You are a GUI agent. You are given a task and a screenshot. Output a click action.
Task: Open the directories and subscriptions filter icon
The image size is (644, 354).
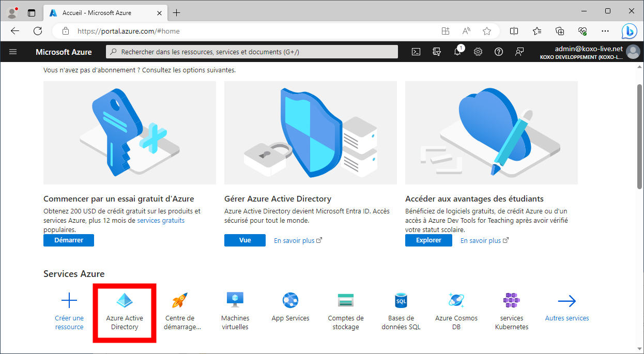click(x=437, y=52)
